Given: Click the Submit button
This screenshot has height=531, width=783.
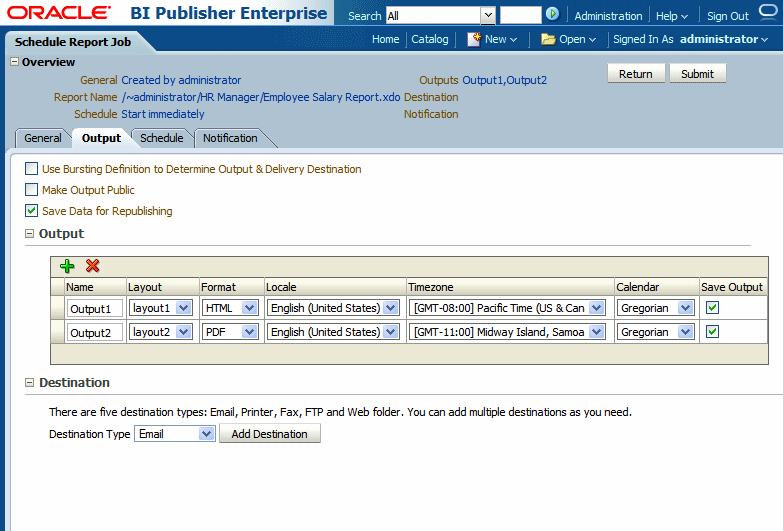Looking at the screenshot, I should (698, 73).
